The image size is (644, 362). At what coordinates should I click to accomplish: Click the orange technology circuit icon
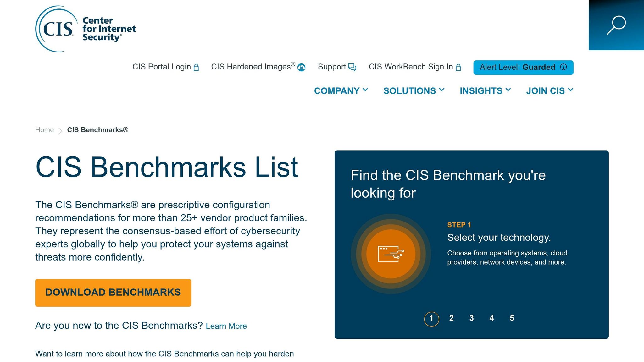point(391,254)
